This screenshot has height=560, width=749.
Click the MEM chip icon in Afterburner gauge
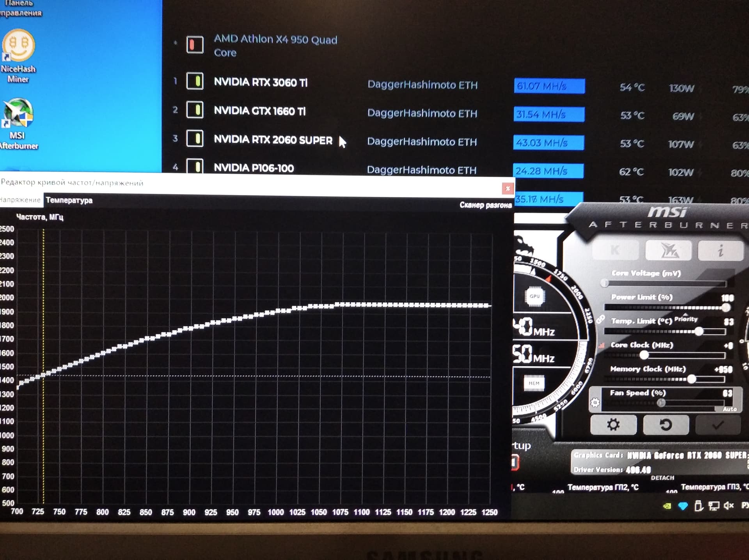(534, 383)
